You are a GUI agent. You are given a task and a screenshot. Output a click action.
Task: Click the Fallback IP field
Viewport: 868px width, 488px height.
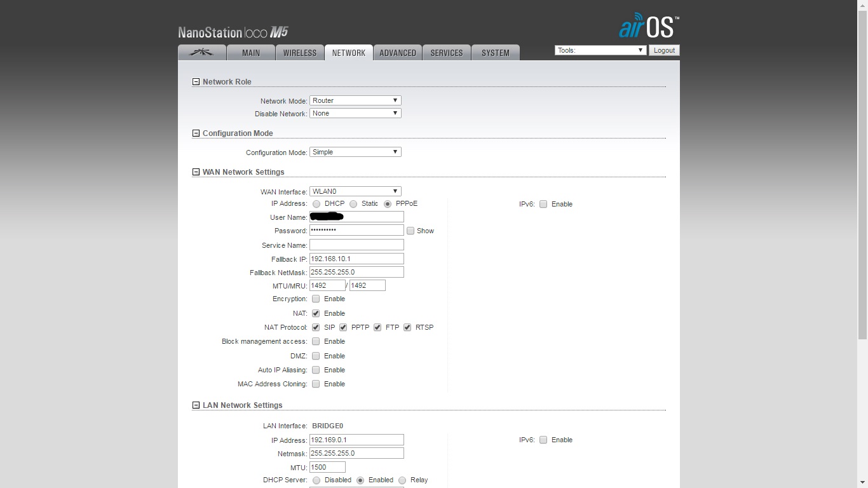tap(356, 259)
